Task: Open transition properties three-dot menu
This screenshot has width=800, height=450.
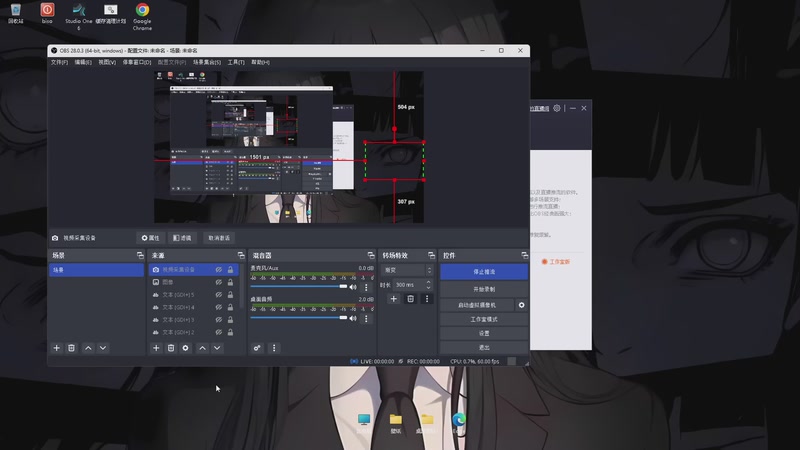Action: click(427, 299)
